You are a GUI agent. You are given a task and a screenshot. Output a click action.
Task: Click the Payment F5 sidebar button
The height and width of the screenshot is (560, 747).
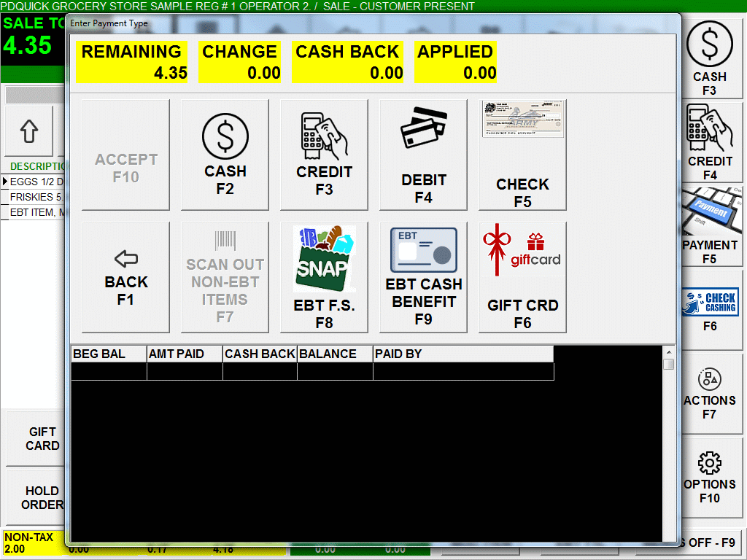point(710,226)
